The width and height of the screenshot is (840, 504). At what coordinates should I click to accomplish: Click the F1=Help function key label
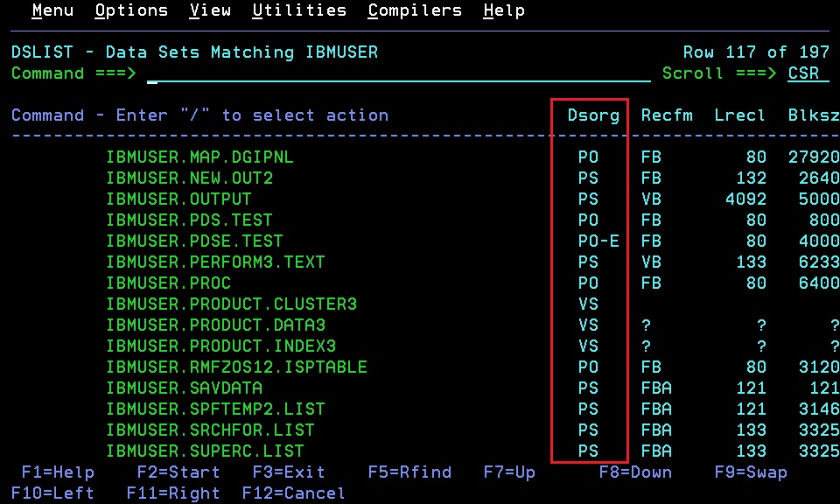click(58, 472)
